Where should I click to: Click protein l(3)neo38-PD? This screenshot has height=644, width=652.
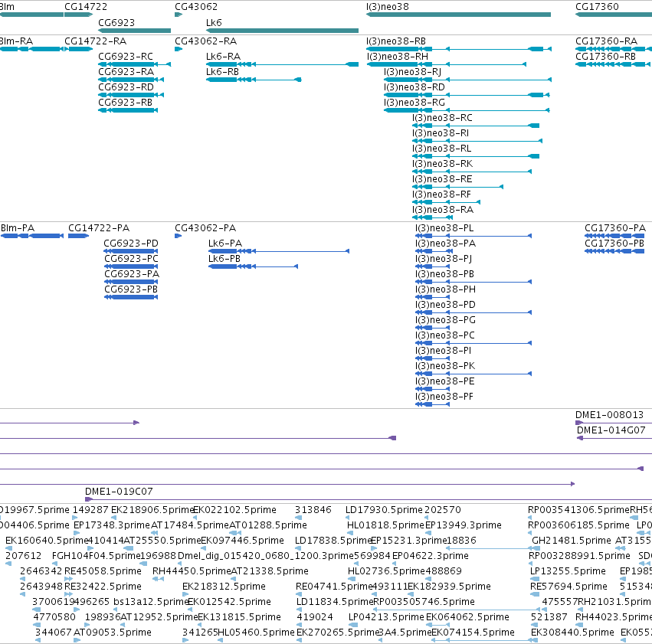(445, 305)
